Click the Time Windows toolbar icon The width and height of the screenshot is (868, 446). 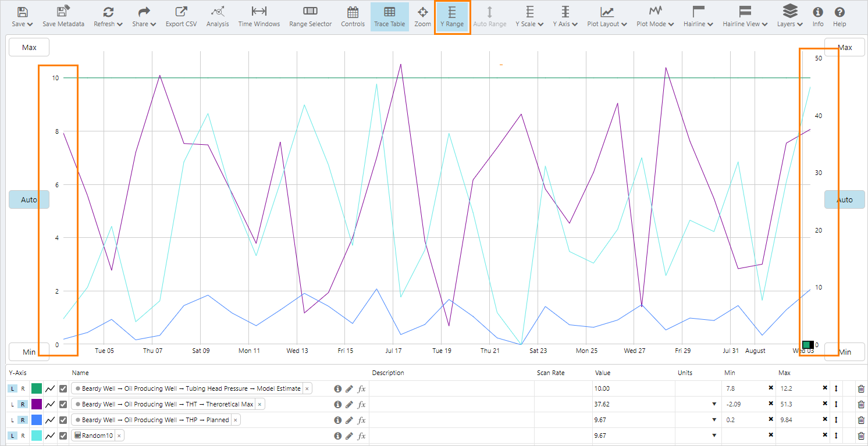259,17
